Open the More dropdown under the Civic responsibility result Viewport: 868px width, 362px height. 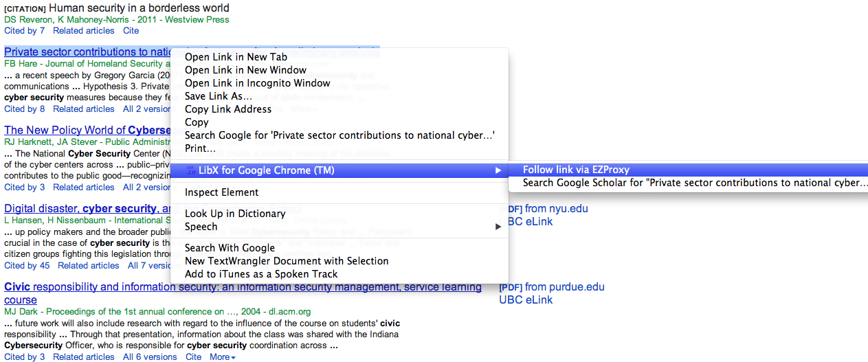coord(222,357)
